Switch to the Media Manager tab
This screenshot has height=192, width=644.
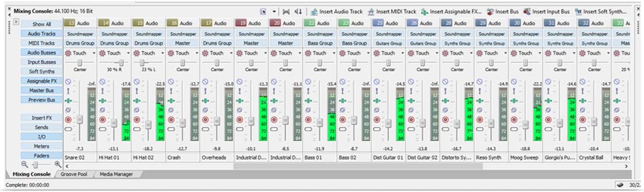[x=116, y=174]
